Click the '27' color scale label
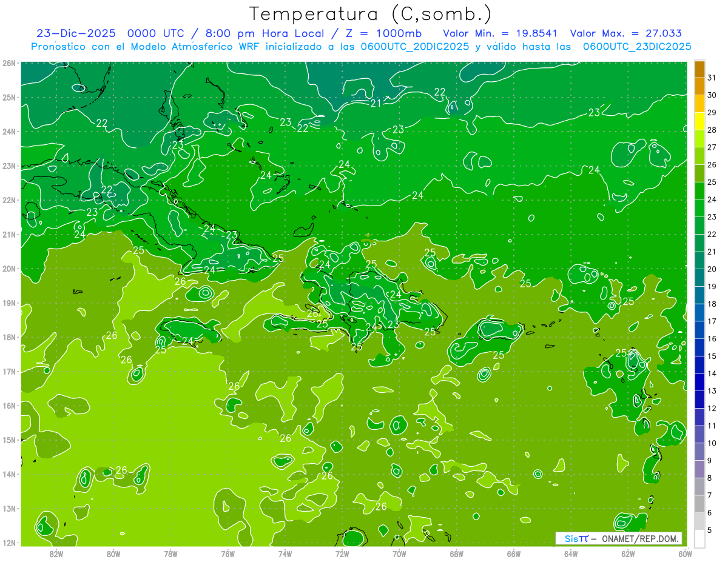 click(712, 147)
